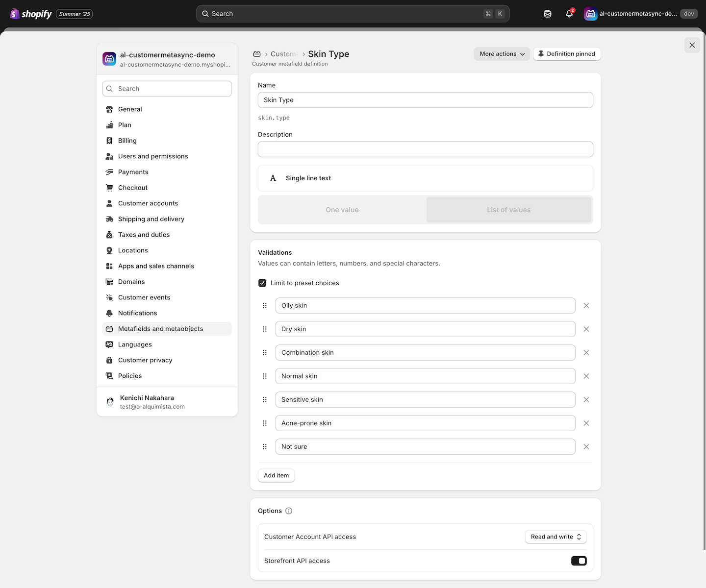706x588 pixels.
Task: Open the Shopify Sidekick assistant icon
Action: 548,14
